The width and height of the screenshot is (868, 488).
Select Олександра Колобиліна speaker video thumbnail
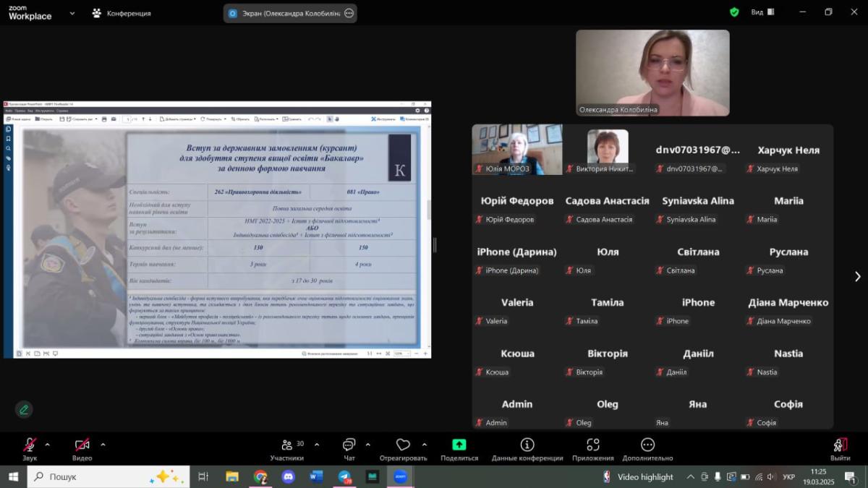[652, 72]
